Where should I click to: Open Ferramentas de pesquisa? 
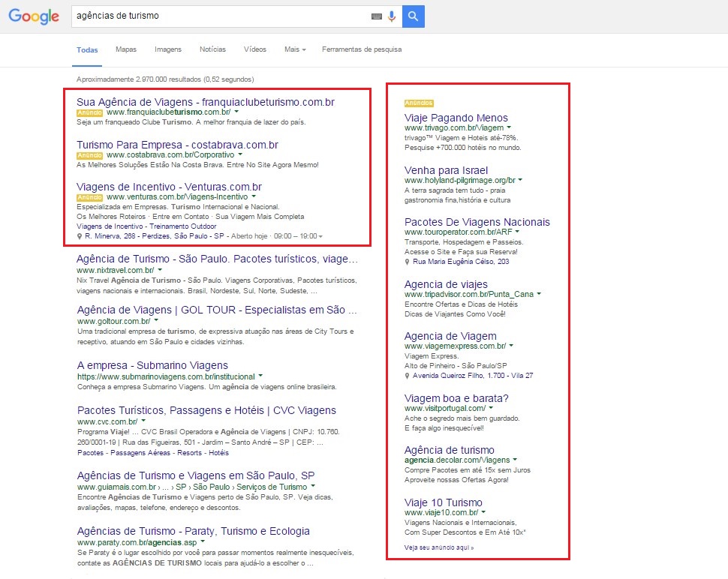(362, 49)
